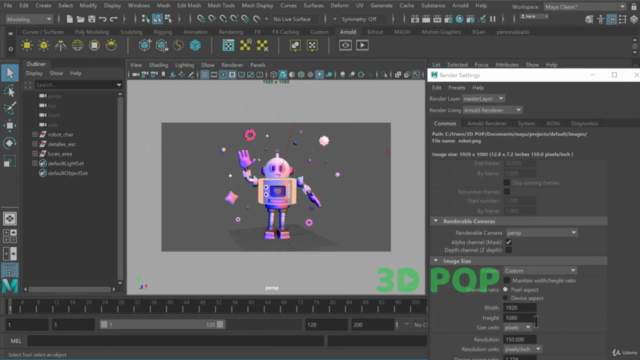Choose the Rotate tool in toolbox
Viewport: 640px width, 360px height.
click(x=9, y=143)
